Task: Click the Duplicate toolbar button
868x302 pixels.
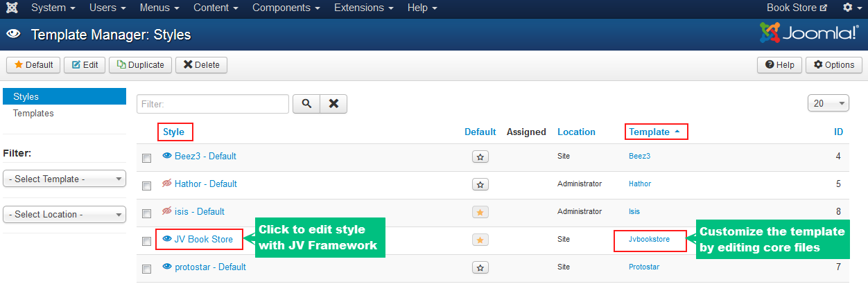Action: pyautogui.click(x=140, y=64)
